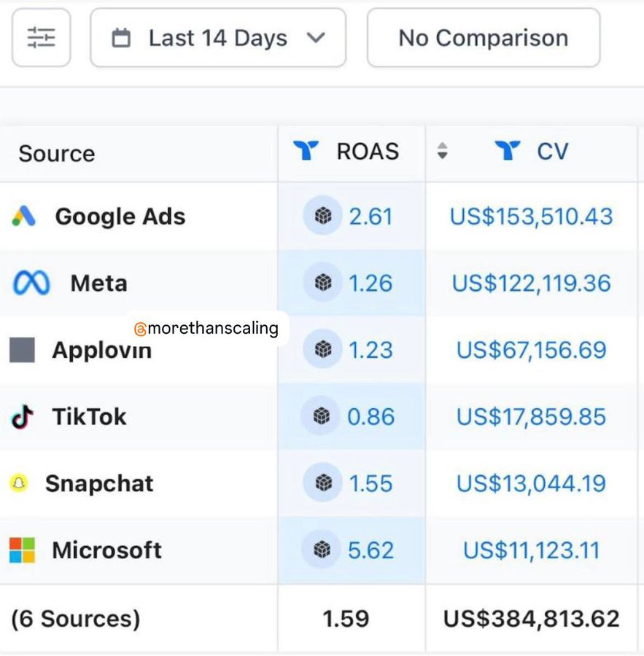Viewport: 644px width, 656px height.
Task: Click the total ROAS value 1.59
Action: (x=346, y=619)
